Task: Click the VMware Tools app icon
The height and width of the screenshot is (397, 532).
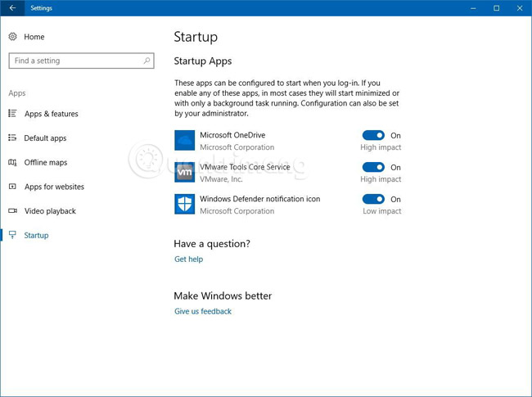Action: 185,172
